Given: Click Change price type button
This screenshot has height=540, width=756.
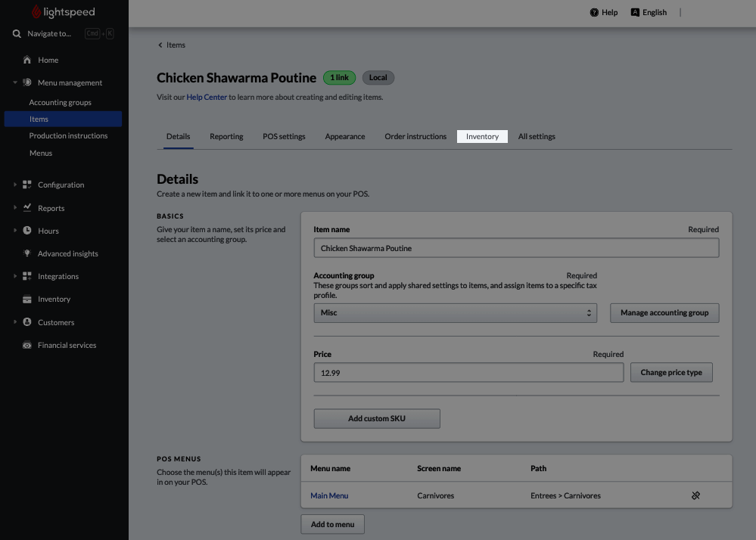Looking at the screenshot, I should 671,372.
